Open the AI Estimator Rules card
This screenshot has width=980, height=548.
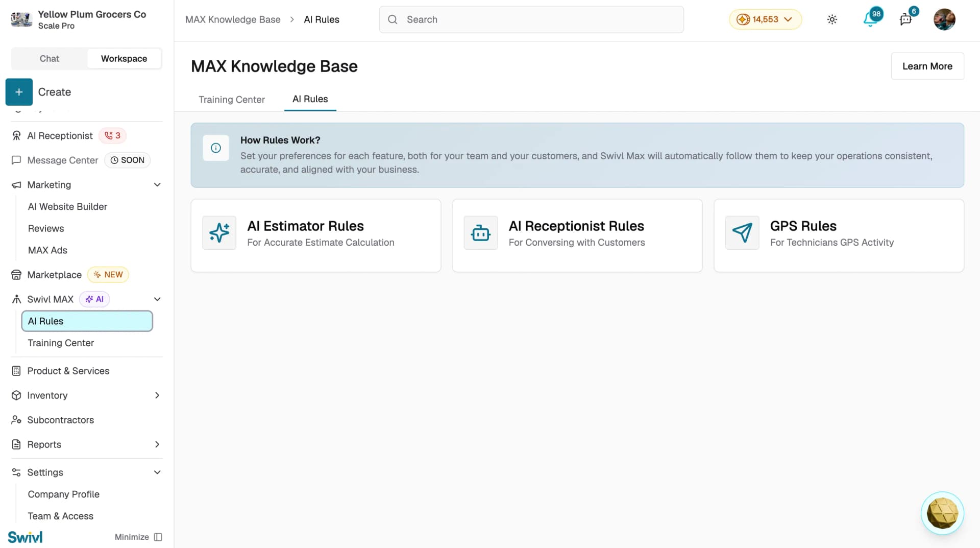pyautogui.click(x=316, y=235)
